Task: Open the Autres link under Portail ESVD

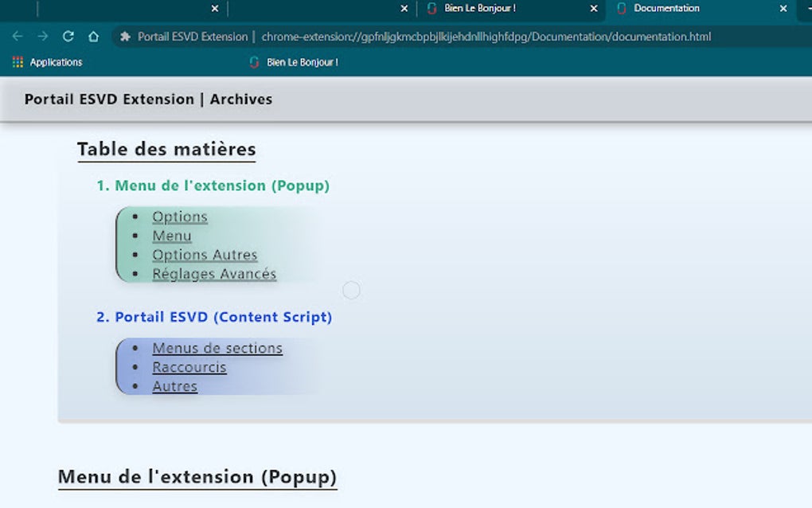Action: [x=174, y=386]
